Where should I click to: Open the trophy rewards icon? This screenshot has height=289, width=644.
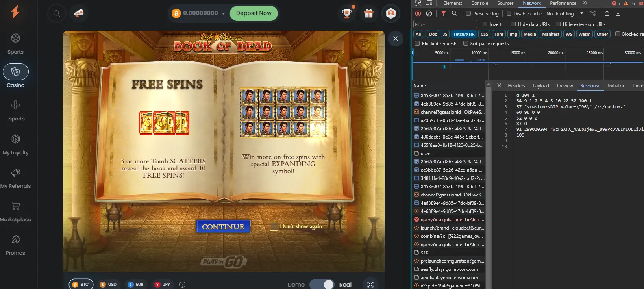point(347,13)
